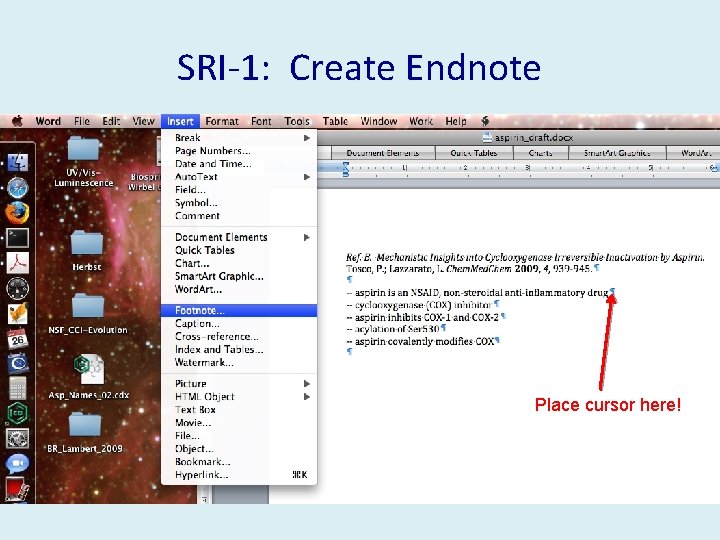
Task: Open the Word application menu
Action: coord(48,121)
